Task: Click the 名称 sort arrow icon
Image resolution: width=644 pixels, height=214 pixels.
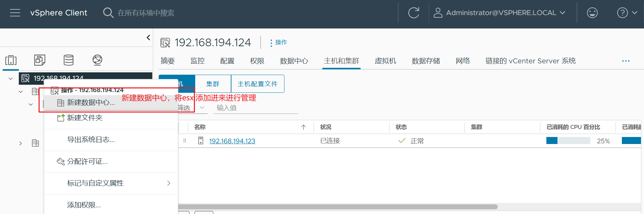Action: pyautogui.click(x=304, y=127)
